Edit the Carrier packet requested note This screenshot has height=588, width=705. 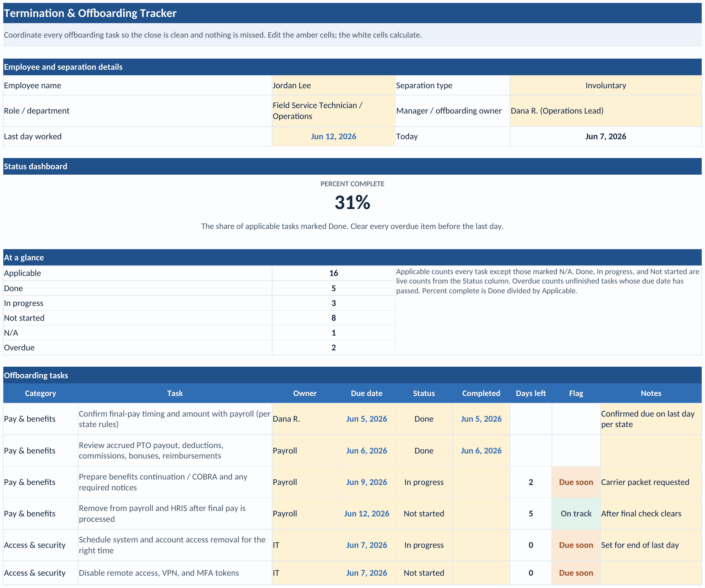[x=651, y=482]
